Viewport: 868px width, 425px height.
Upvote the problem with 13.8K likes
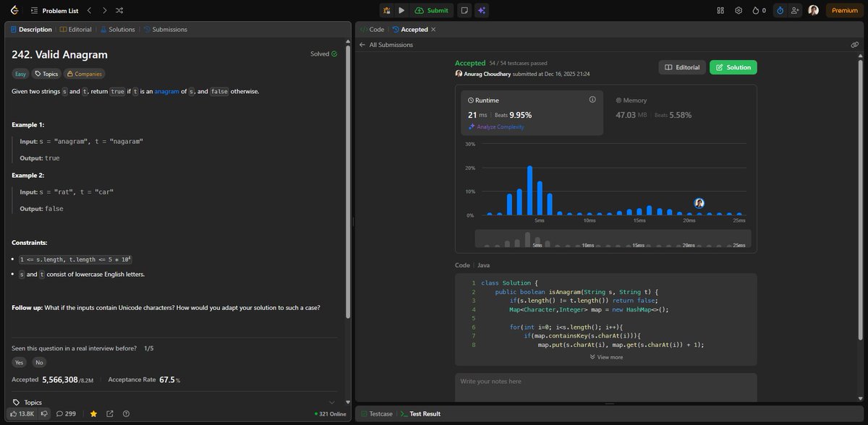[22, 413]
